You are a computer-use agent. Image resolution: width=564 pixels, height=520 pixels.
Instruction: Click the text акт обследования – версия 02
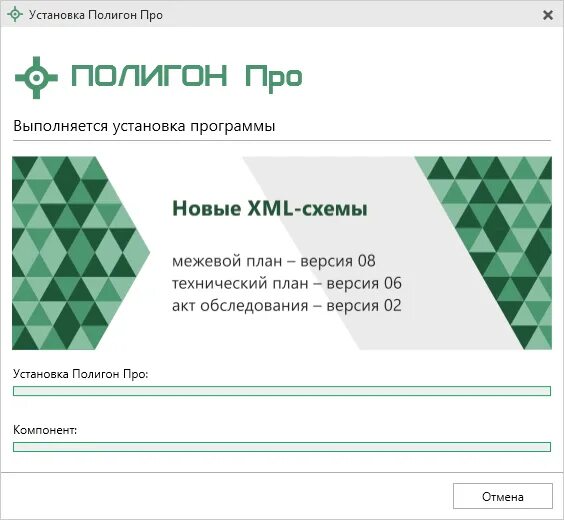click(287, 306)
